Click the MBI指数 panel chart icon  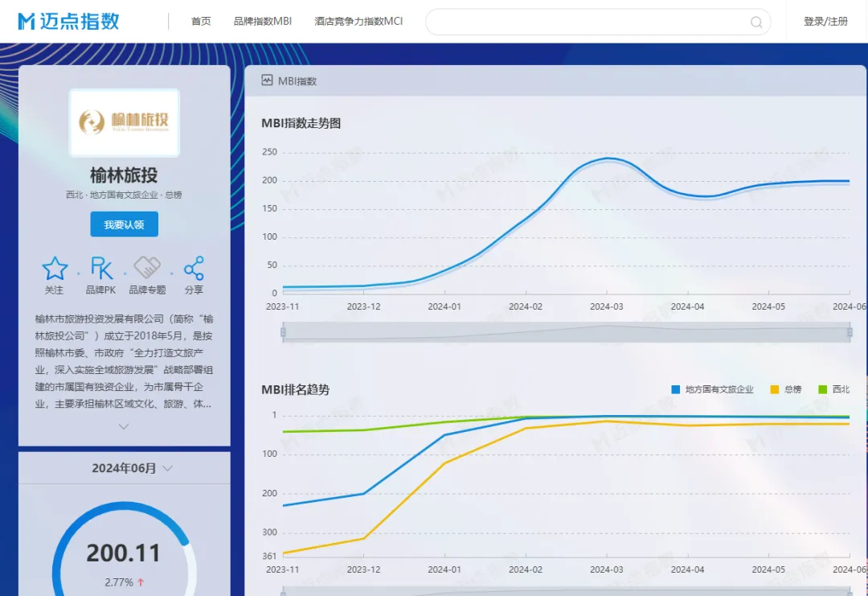(x=267, y=80)
